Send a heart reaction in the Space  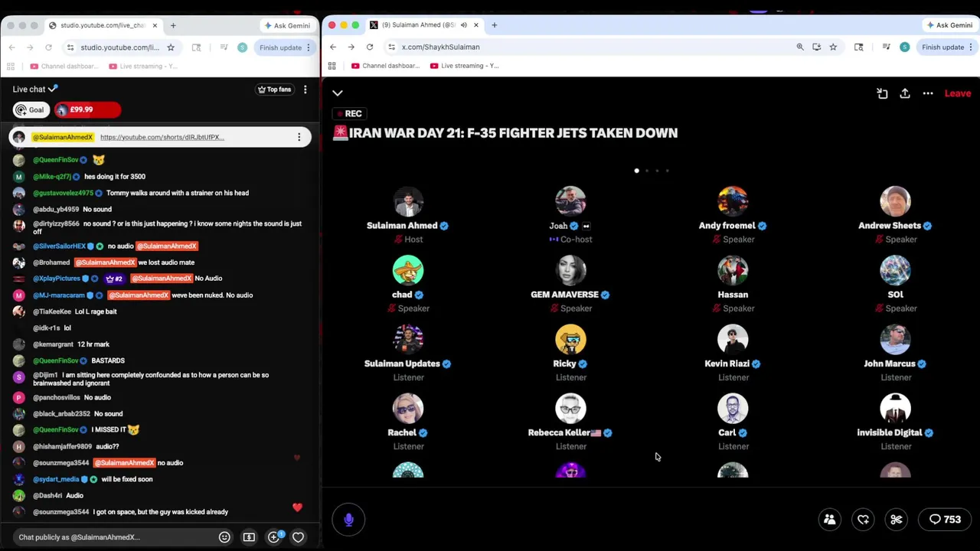[x=863, y=520]
